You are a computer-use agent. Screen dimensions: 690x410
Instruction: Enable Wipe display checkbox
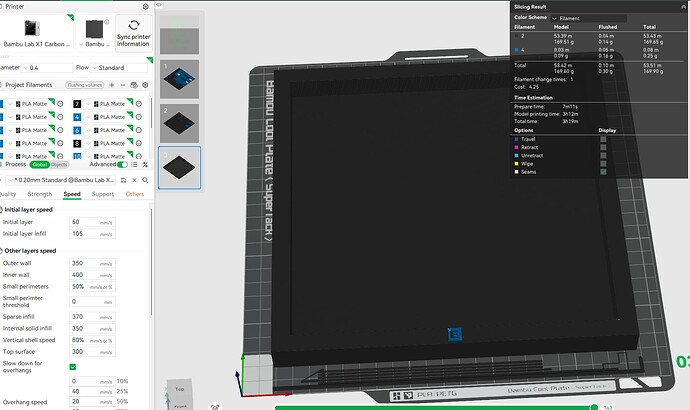click(603, 164)
